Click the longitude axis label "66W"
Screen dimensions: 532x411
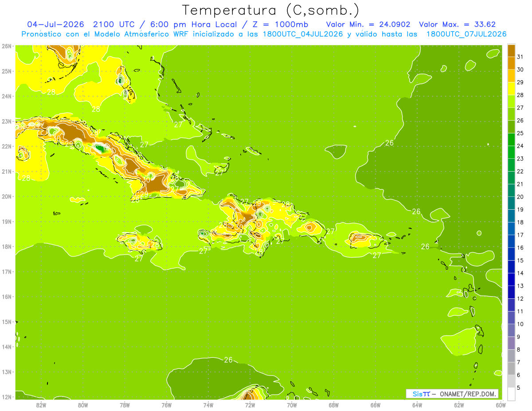376,405
